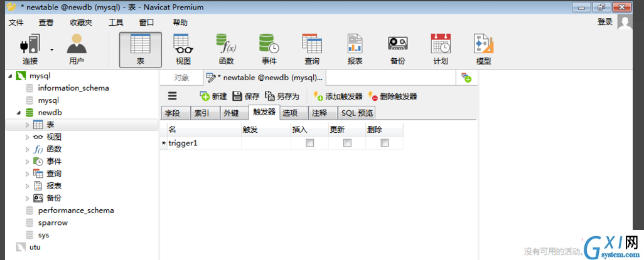The image size is (644, 260).
Task: Open the 计划 schedule toolbar icon
Action: [x=441, y=49]
